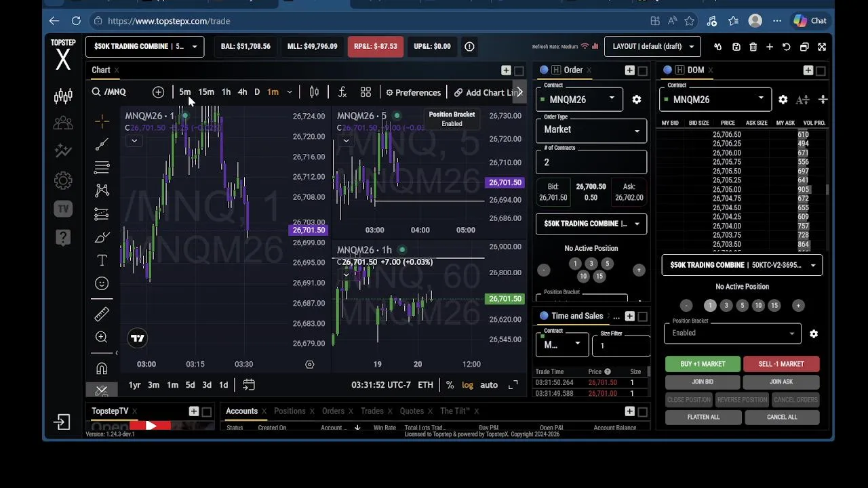Open the Order panel settings gear
868x488 pixels.
point(636,100)
